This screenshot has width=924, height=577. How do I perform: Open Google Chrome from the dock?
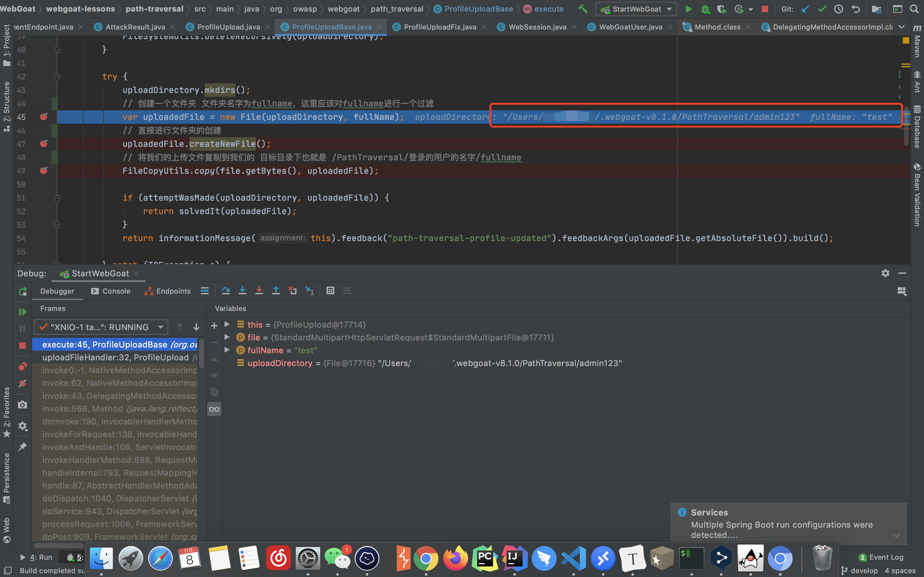(426, 558)
